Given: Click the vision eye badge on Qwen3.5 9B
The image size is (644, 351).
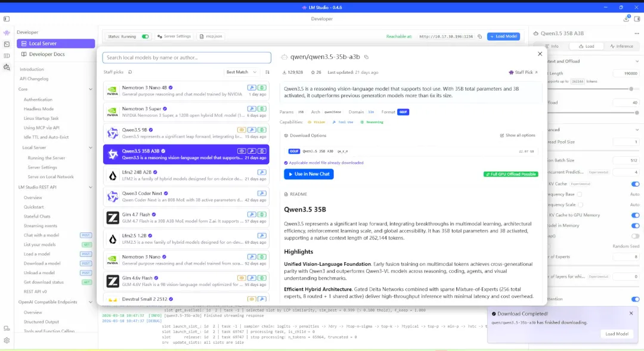Looking at the screenshot, I should pos(241,130).
